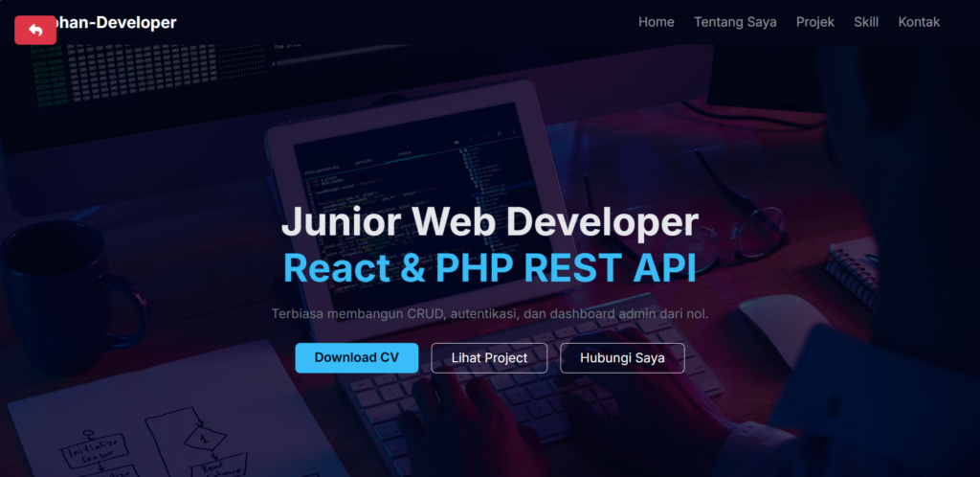The height and width of the screenshot is (477, 980).
Task: Click the red back arrow button
Action: click(x=35, y=30)
